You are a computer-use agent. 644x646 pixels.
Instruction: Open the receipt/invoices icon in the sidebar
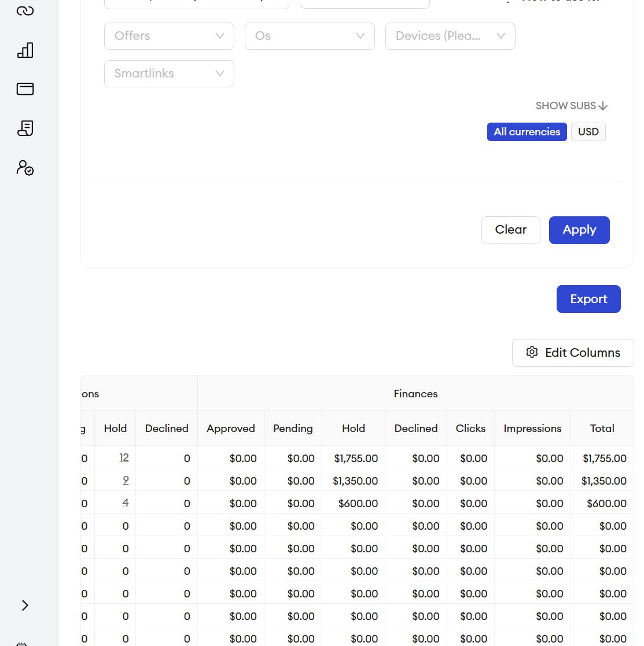tap(25, 128)
